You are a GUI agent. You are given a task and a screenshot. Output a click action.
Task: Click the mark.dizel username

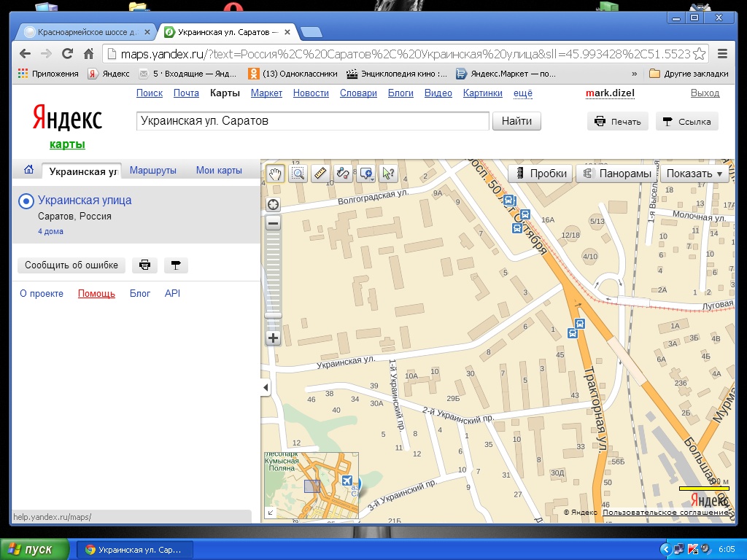click(610, 93)
